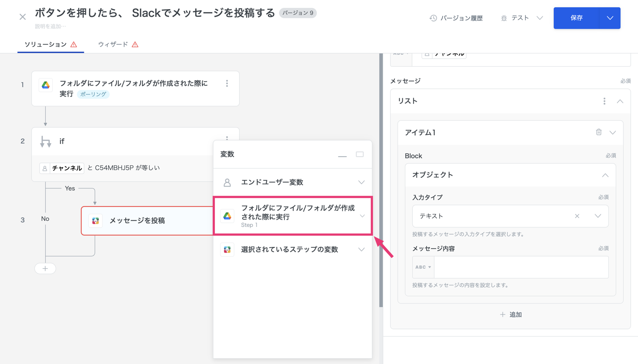The height and width of the screenshot is (364, 638).
Task: Expand the Step 1 Google Drive variables
Action: coord(362,216)
